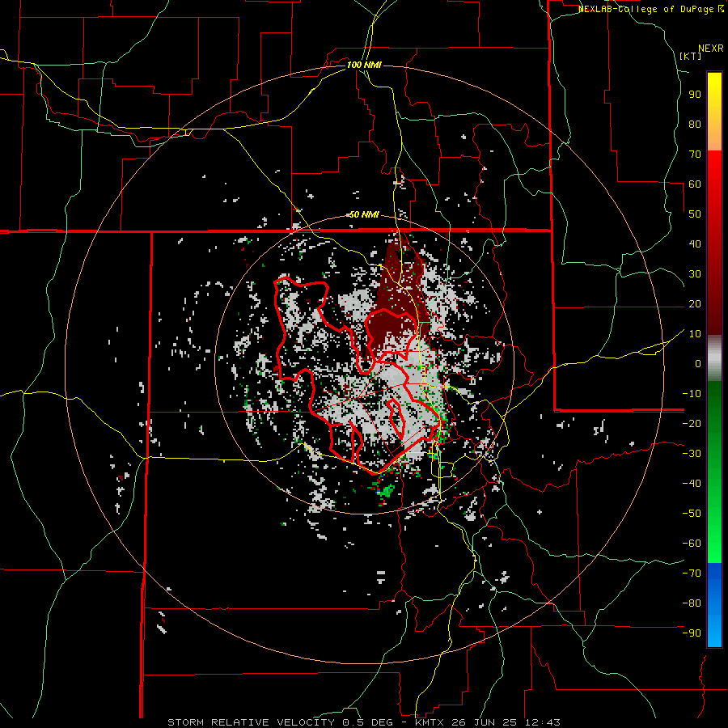Click the "100 NMI" range ring label
The height and width of the screenshot is (728, 728).
pos(364,65)
